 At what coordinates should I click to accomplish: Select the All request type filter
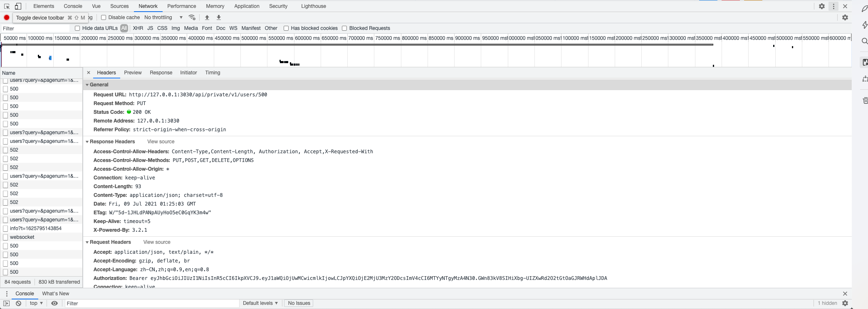[124, 28]
